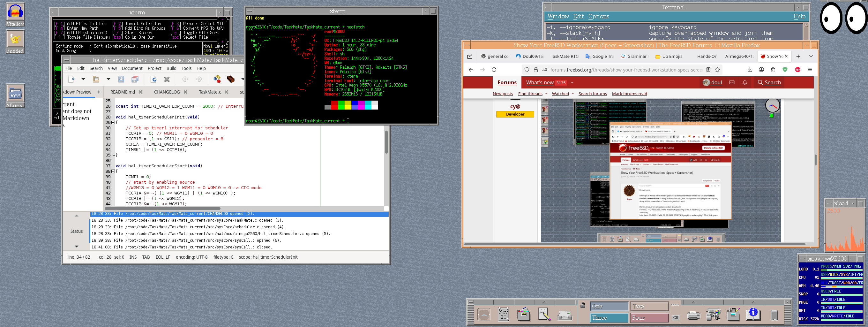Toggle the CDE panel lock icon
This screenshot has width=868, height=327.
pos(583,305)
